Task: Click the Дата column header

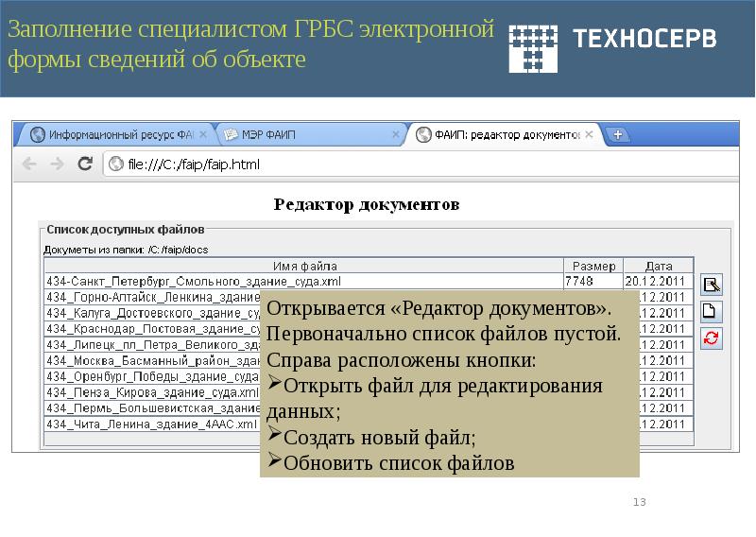Action: point(658,266)
